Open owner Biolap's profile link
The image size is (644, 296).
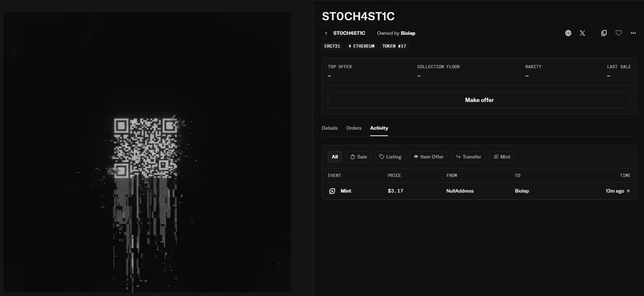click(x=408, y=33)
